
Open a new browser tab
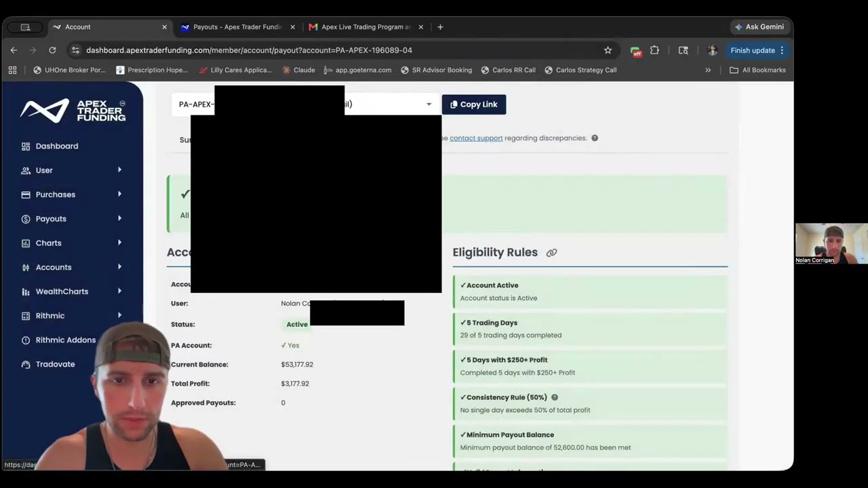(440, 27)
